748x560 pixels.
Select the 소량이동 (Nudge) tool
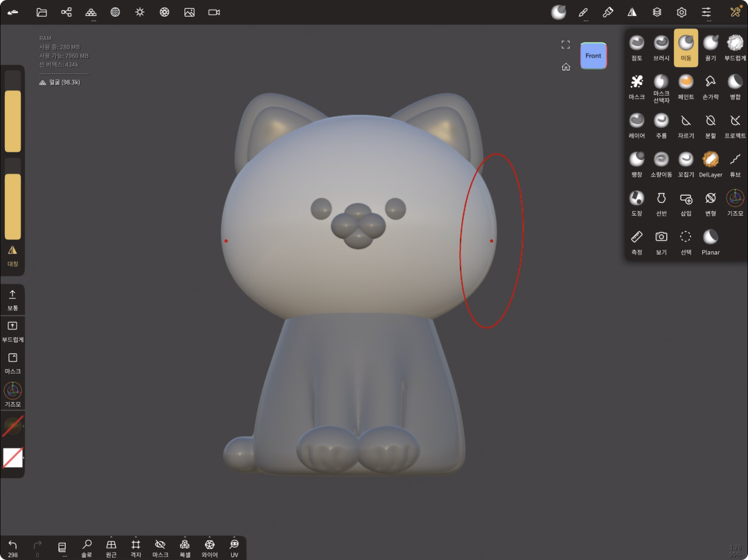tap(661, 165)
